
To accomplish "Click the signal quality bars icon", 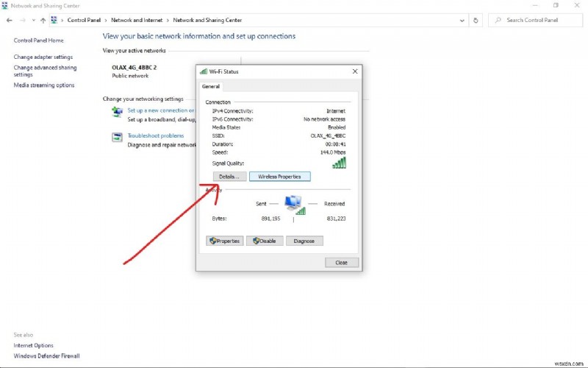I will pos(339,163).
